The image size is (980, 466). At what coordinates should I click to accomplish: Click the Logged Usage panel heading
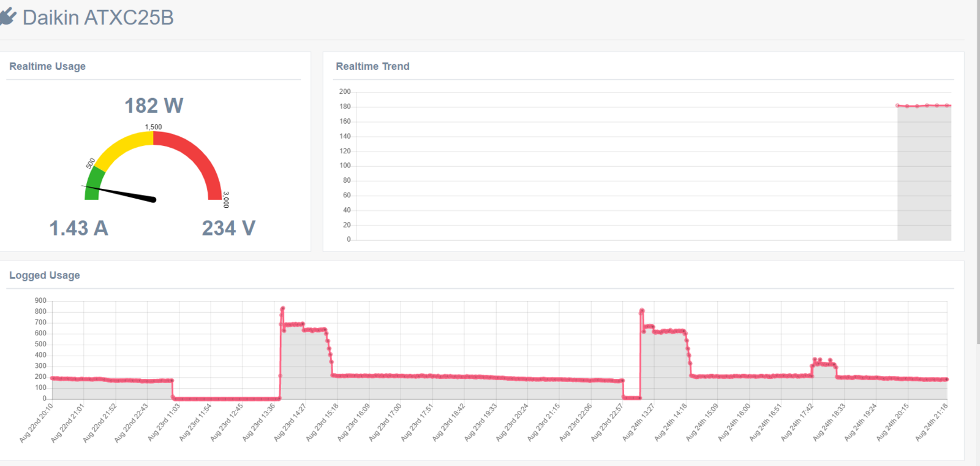[x=44, y=275]
